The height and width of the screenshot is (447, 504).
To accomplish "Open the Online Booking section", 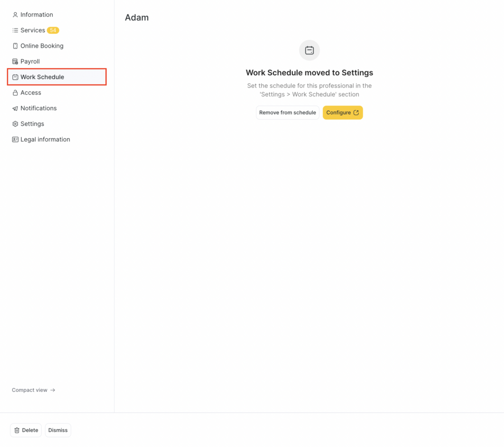I will tap(42, 46).
